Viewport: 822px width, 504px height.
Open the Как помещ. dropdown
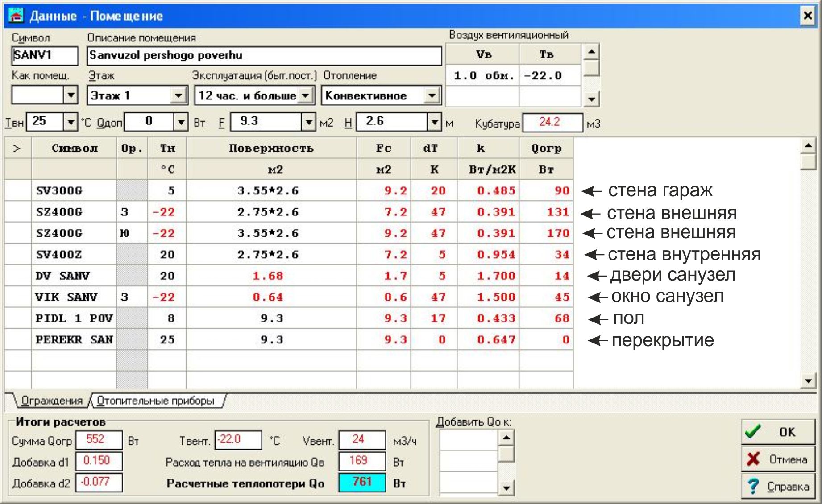(x=71, y=95)
